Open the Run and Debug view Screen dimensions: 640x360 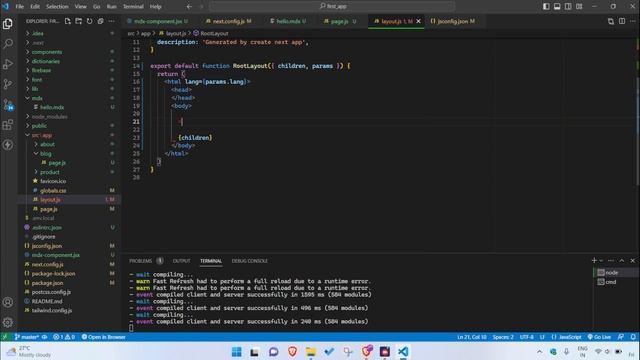(x=8, y=64)
